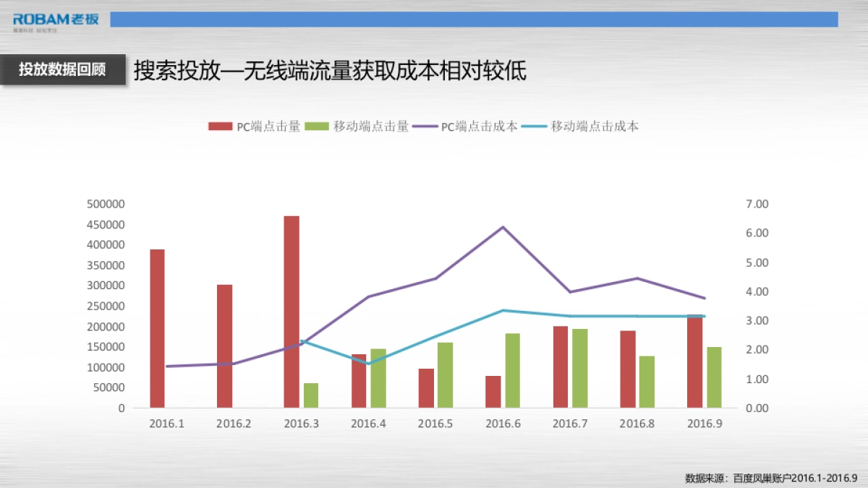Expand the 投放数据回顾 section header

62,69
